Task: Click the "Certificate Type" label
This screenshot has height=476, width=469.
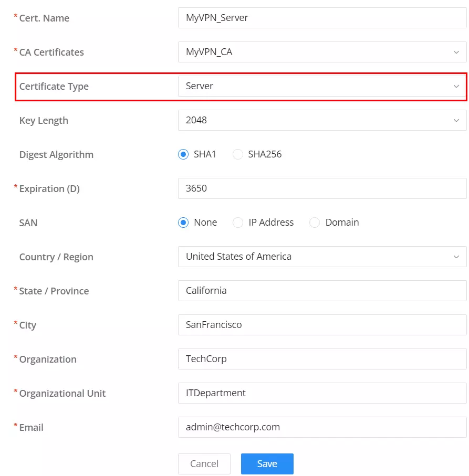Action: [x=54, y=87]
